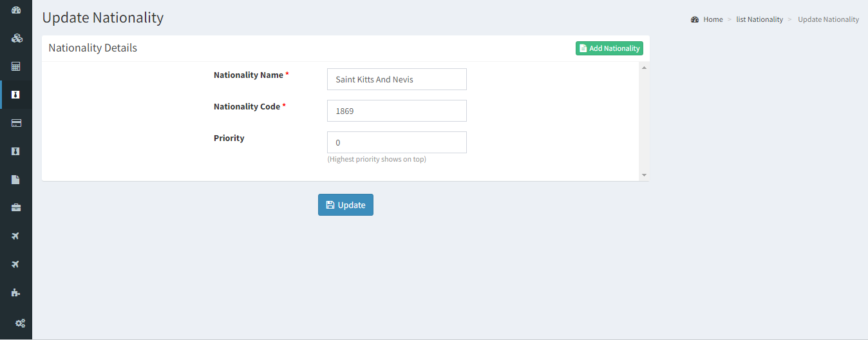Click the blue Update button
Image resolution: width=868 pixels, height=340 pixels.
tap(346, 205)
